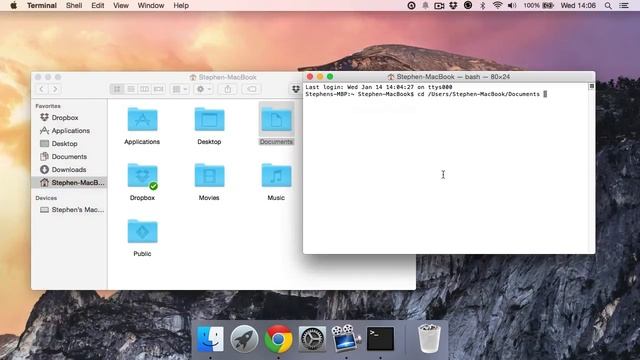Image resolution: width=640 pixels, height=360 pixels.
Task: Click the Bluetooth status icon
Action: [x=482, y=5]
